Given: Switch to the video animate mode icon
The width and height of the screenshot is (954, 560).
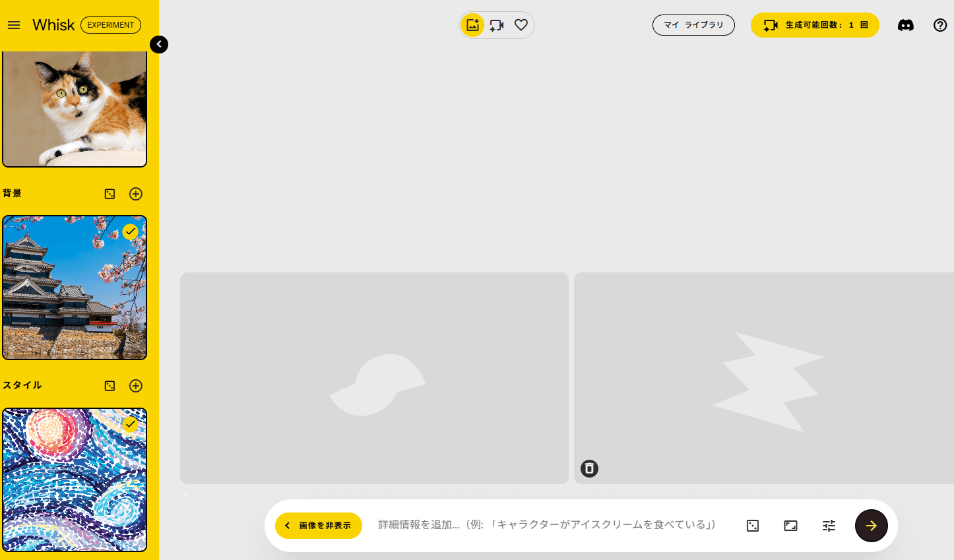Looking at the screenshot, I should pyautogui.click(x=497, y=25).
